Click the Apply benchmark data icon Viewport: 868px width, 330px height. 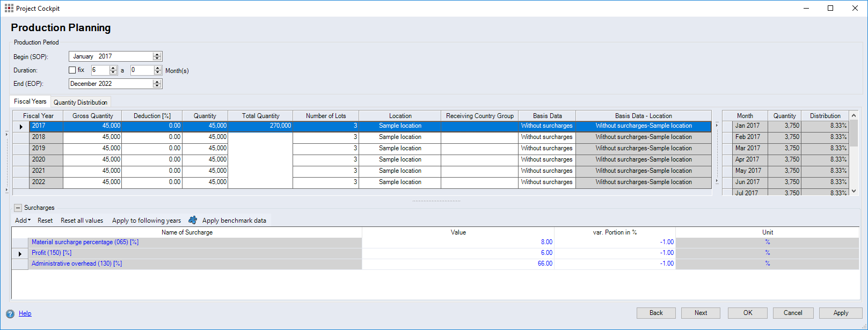tap(193, 220)
